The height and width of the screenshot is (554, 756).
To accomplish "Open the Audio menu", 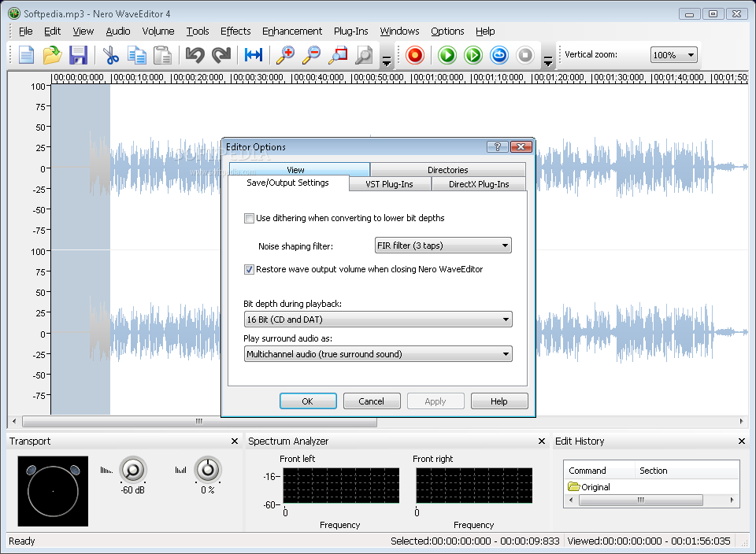I will point(117,31).
